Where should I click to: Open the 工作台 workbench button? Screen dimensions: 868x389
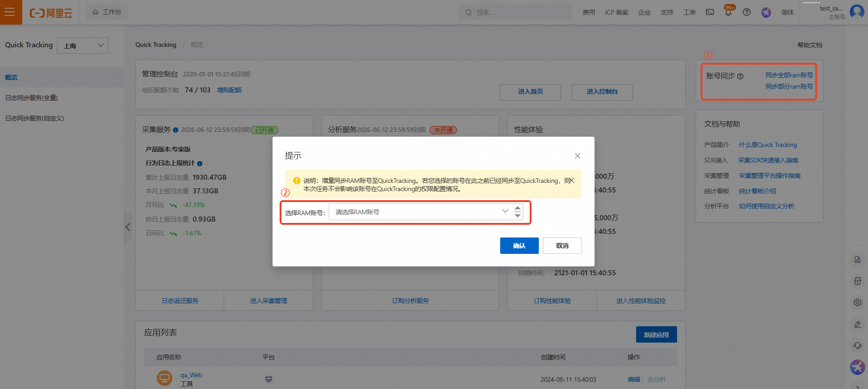[107, 12]
